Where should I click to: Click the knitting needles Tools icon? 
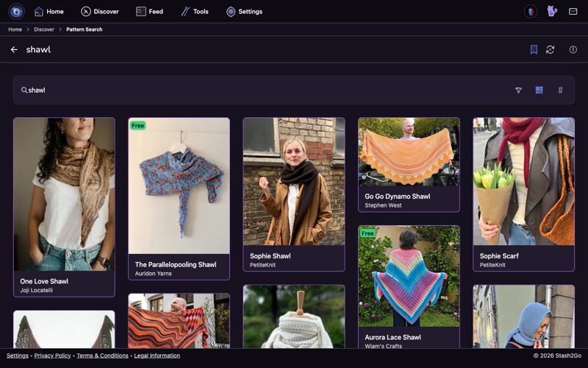click(185, 12)
